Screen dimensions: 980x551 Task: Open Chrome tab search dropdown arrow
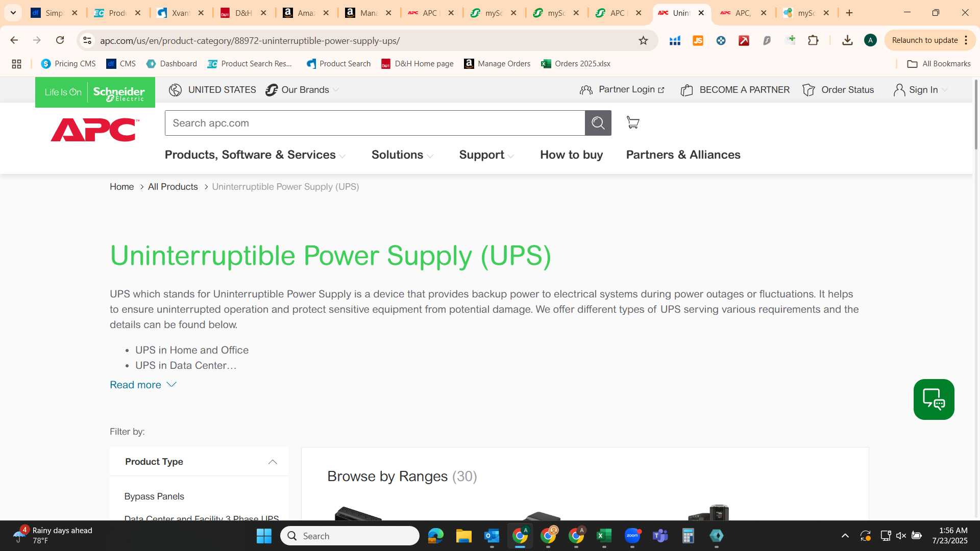[13, 13]
